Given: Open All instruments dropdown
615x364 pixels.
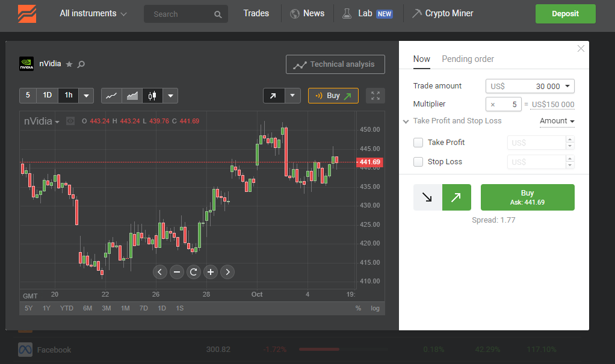Looking at the screenshot, I should 93,14.
